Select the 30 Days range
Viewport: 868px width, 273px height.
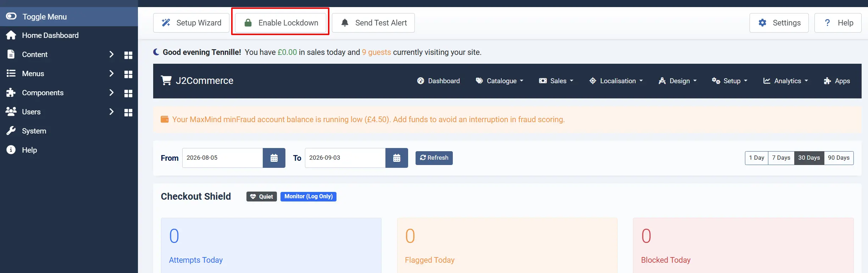[x=809, y=158]
